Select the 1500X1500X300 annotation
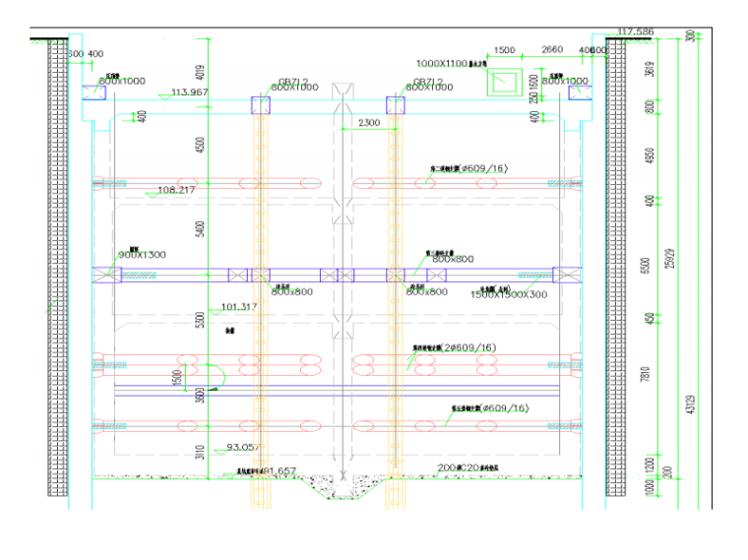The height and width of the screenshot is (560, 748). 510,294
